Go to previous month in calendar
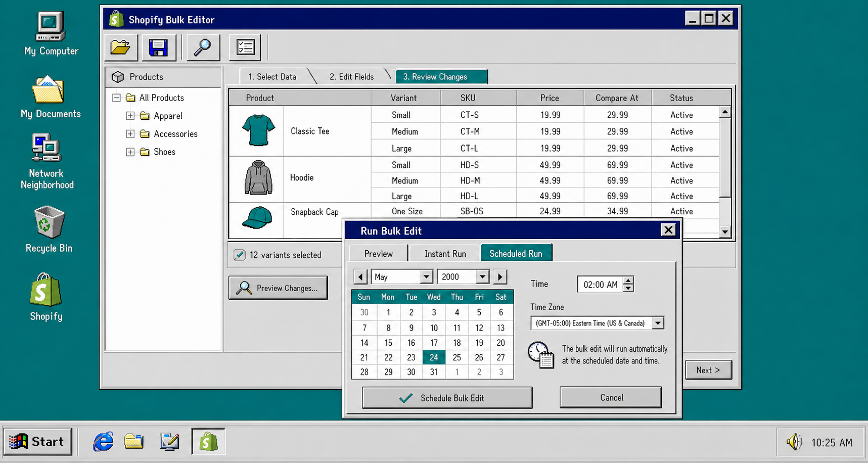This screenshot has width=868, height=463. pos(360,277)
